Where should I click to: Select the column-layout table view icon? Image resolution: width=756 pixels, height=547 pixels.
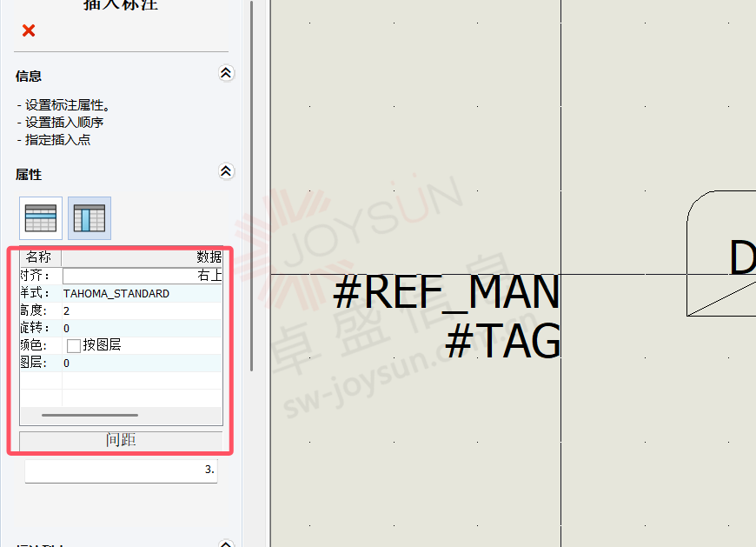(x=90, y=218)
